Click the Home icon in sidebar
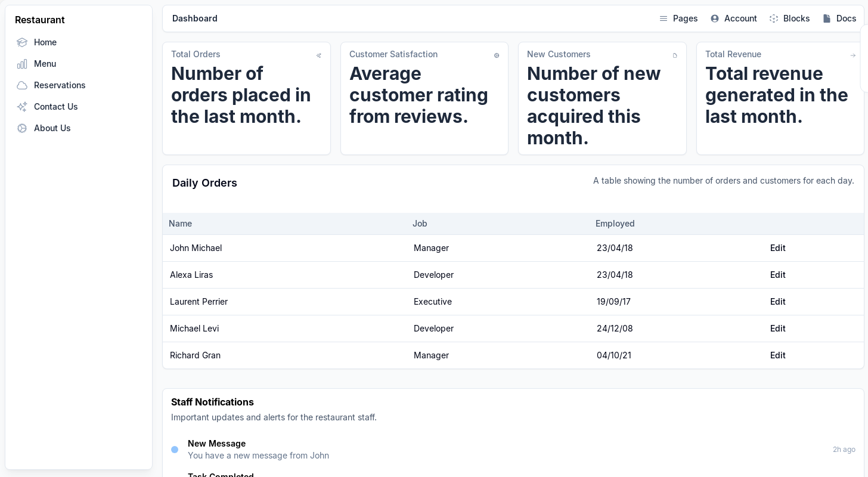The height and width of the screenshot is (477, 868). point(22,42)
